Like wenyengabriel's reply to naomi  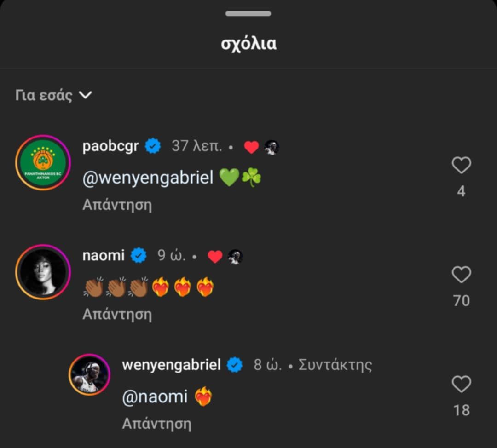(x=461, y=385)
